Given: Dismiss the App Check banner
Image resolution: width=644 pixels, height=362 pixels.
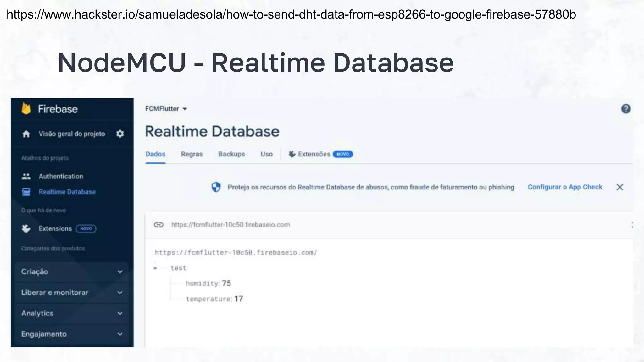Looking at the screenshot, I should point(620,187).
